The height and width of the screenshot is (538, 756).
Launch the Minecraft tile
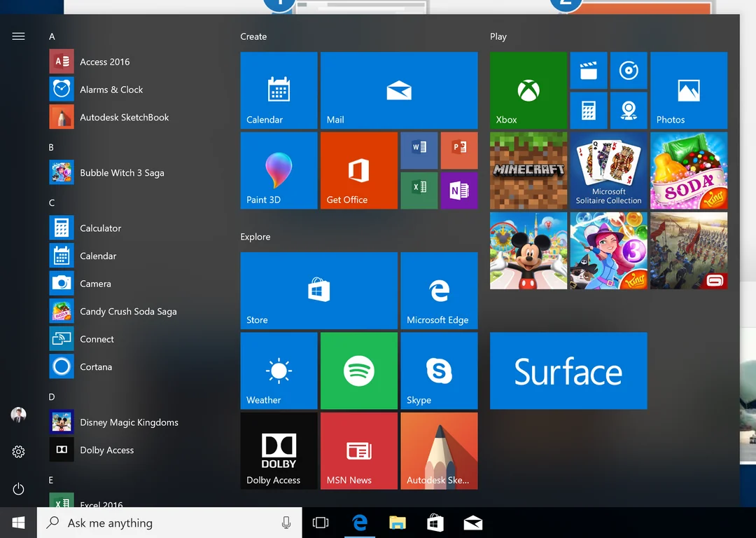point(528,170)
